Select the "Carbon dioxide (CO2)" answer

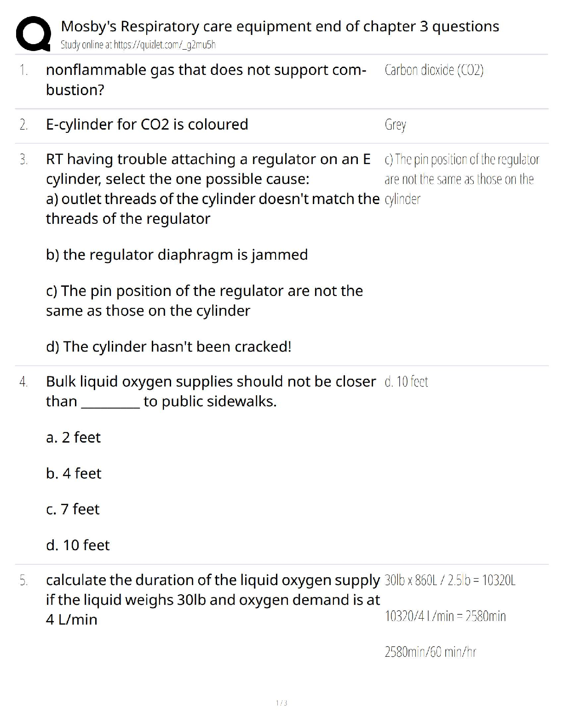tap(434, 70)
